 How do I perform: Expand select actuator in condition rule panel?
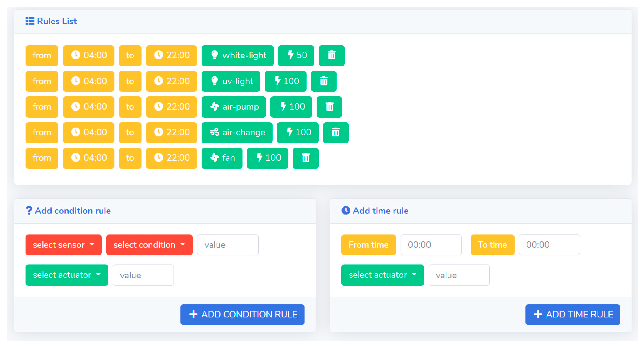click(x=67, y=275)
